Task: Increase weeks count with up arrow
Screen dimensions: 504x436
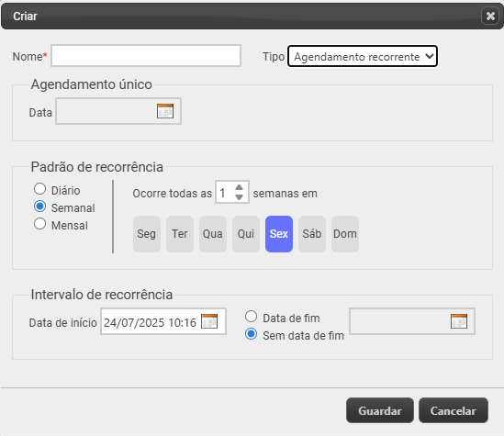Action: click(239, 187)
